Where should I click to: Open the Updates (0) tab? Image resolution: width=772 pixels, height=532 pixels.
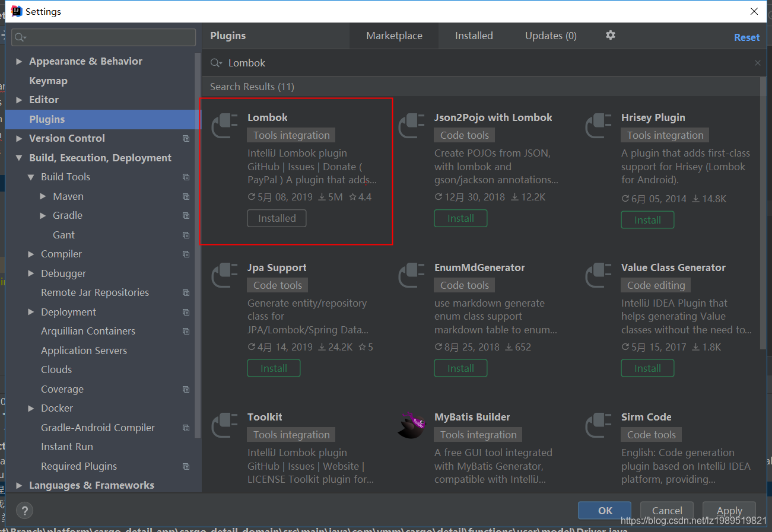[551, 36]
